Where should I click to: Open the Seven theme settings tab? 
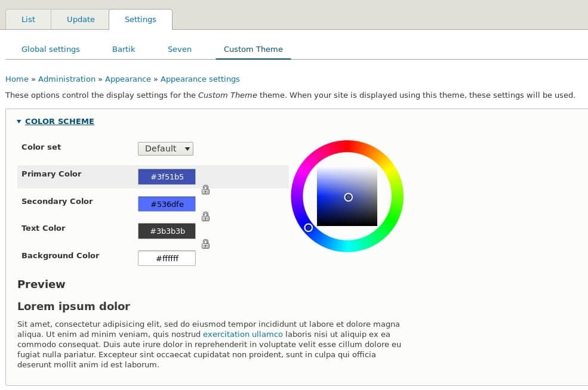click(x=179, y=49)
